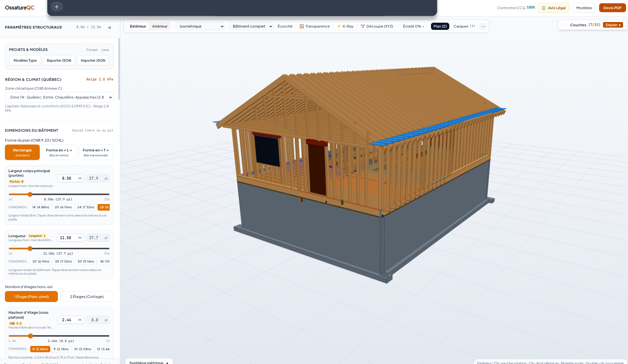Click Importer JSON
This screenshot has height=364, width=628.
[x=93, y=60]
